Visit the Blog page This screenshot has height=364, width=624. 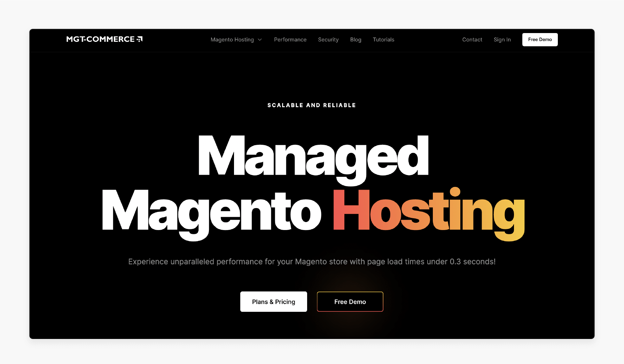coord(356,40)
